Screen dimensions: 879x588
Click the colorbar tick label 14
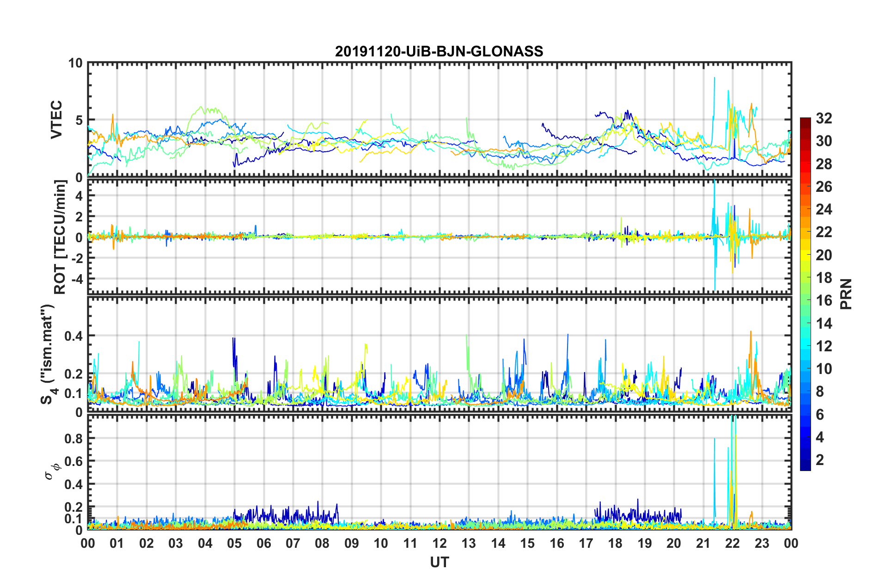tap(824, 323)
